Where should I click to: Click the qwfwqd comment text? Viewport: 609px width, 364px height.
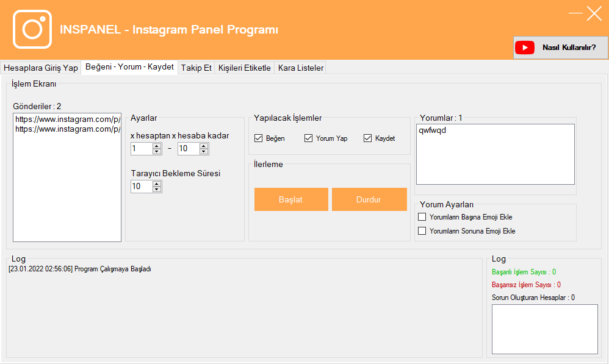click(x=432, y=130)
